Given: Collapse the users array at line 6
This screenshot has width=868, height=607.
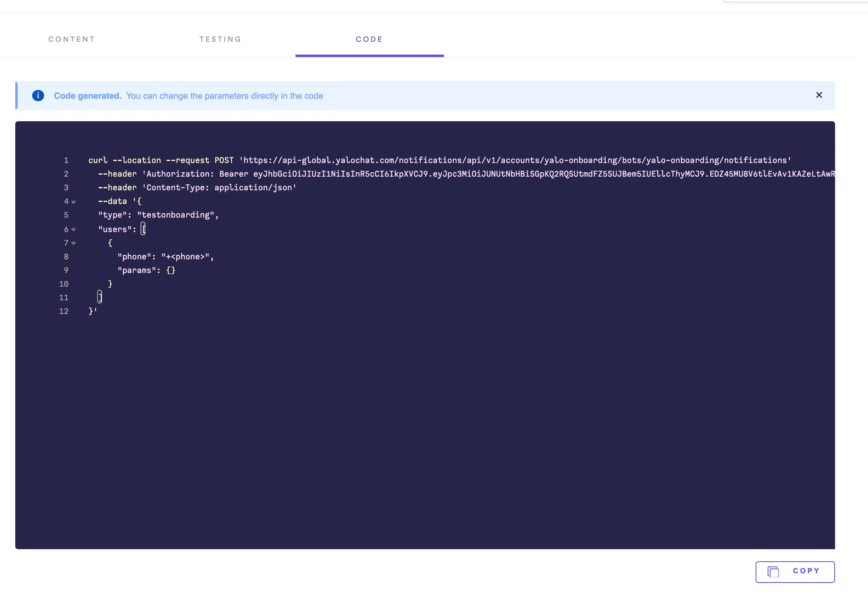Looking at the screenshot, I should click(x=73, y=230).
